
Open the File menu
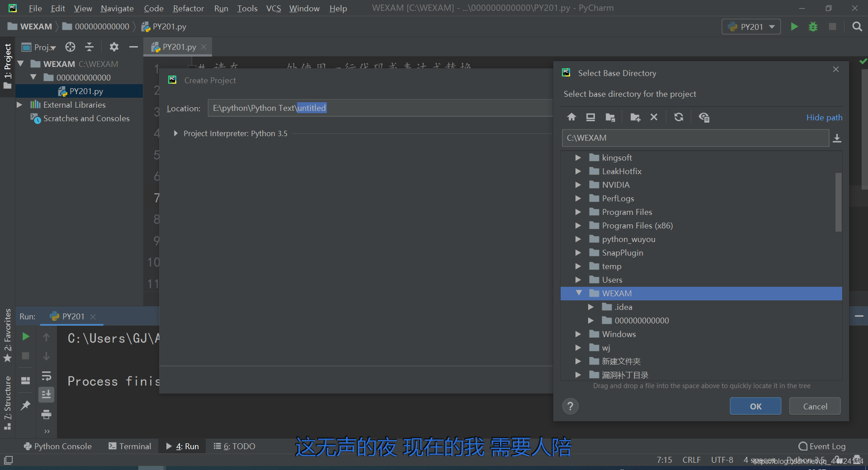point(35,8)
